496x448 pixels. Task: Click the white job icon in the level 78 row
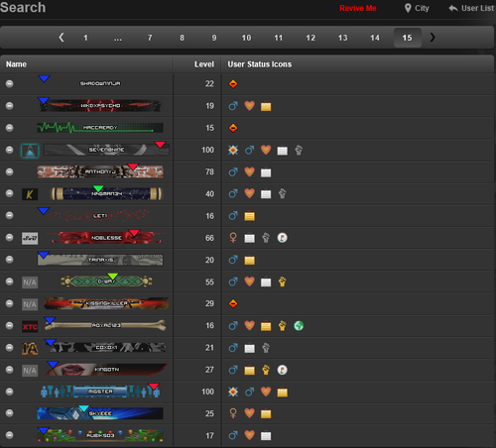click(x=266, y=172)
